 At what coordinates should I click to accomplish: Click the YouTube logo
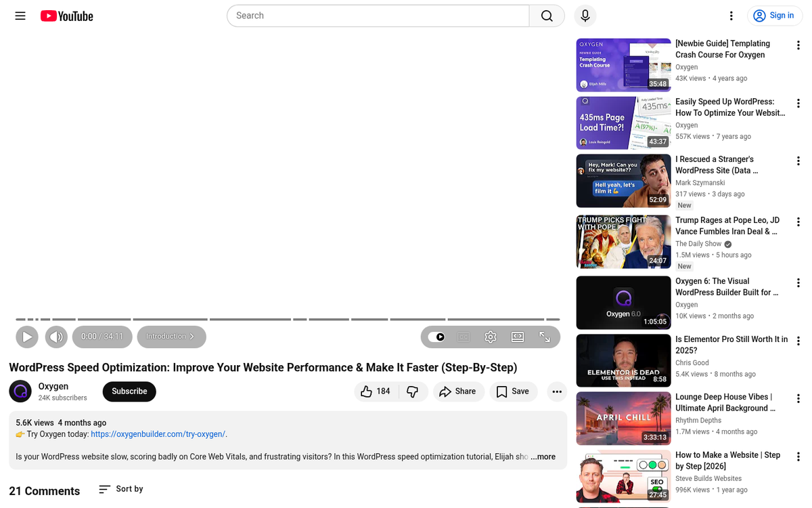click(66, 16)
